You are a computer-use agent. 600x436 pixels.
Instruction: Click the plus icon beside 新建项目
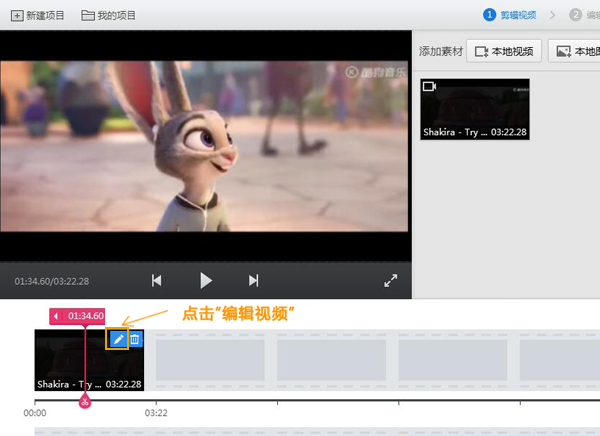click(17, 16)
